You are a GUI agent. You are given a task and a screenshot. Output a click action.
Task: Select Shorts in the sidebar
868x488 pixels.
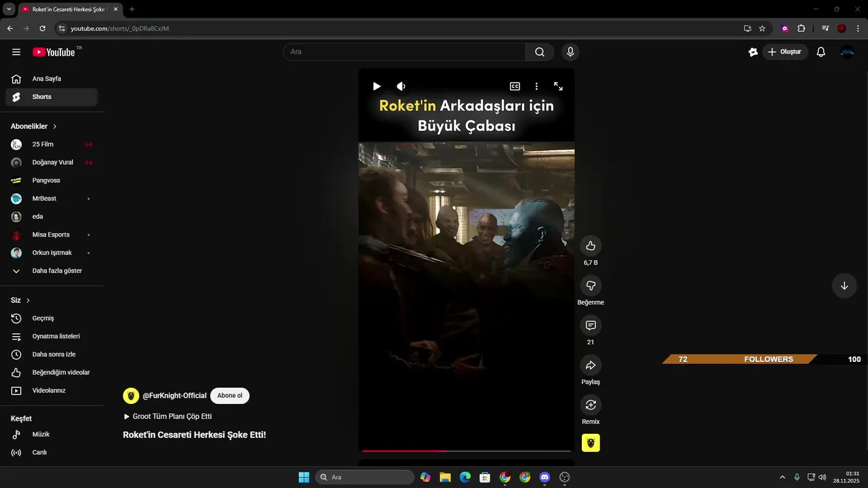[x=52, y=97]
